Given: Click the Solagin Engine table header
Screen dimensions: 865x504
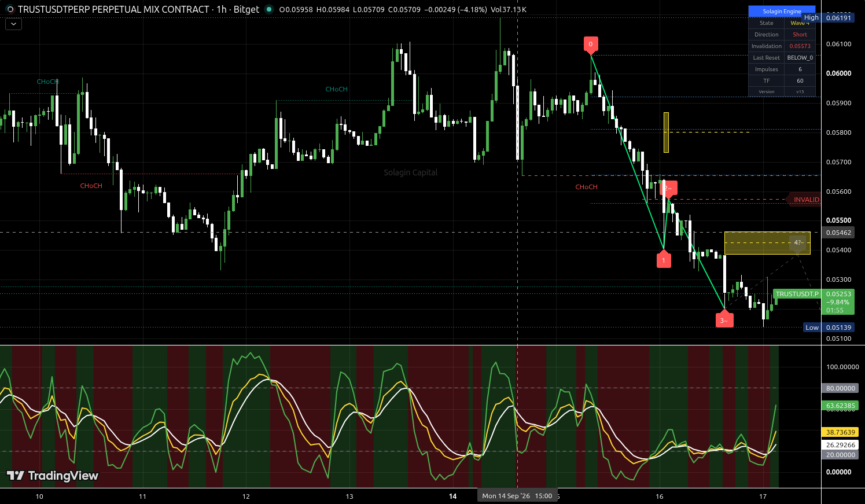Looking at the screenshot, I should click(782, 12).
